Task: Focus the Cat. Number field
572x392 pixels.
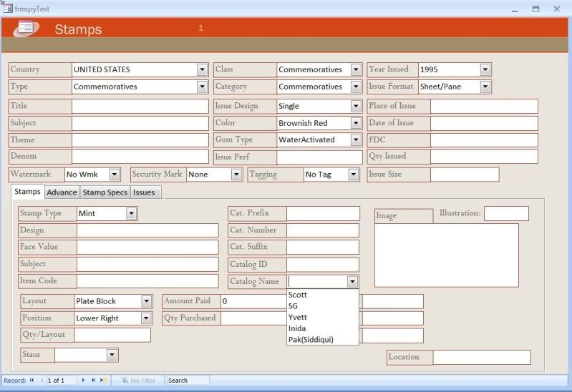Action: [323, 230]
